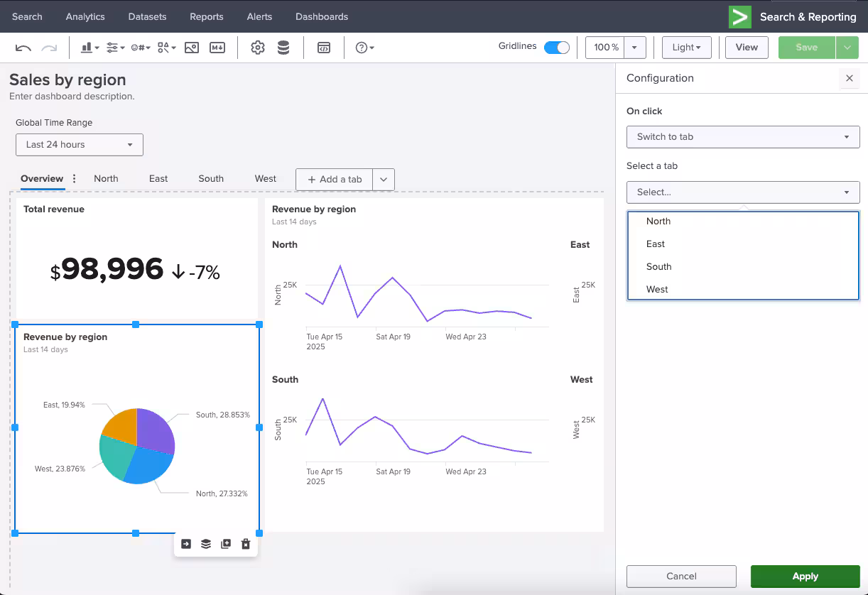The width and height of the screenshot is (868, 595).
Task: Click the Apply button
Action: (x=805, y=576)
